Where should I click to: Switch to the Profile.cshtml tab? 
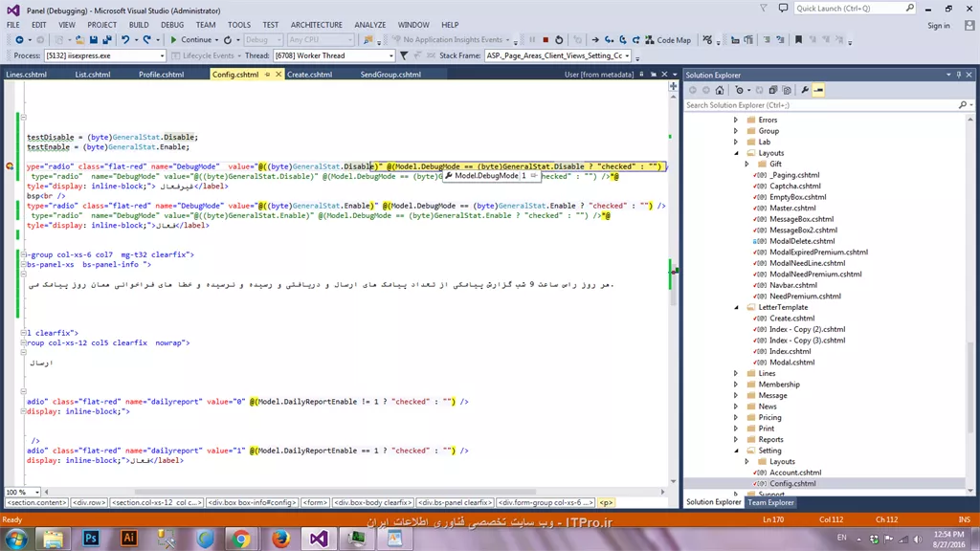[x=161, y=75]
